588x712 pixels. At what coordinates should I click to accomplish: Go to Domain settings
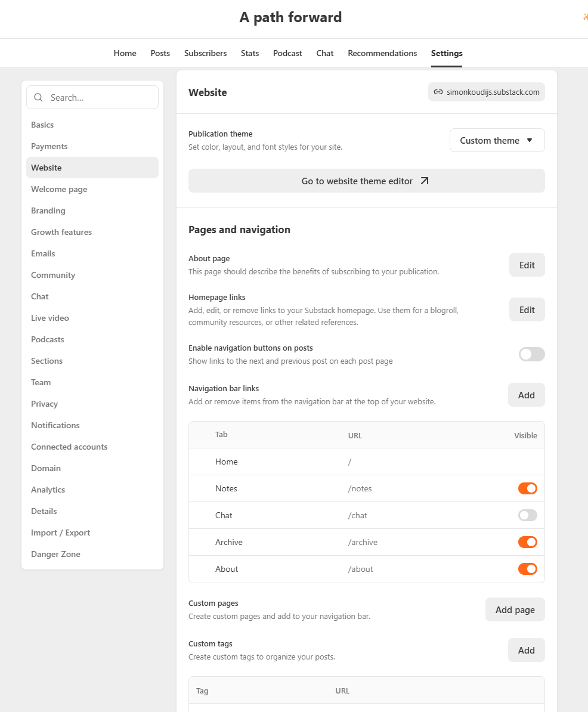click(92, 468)
